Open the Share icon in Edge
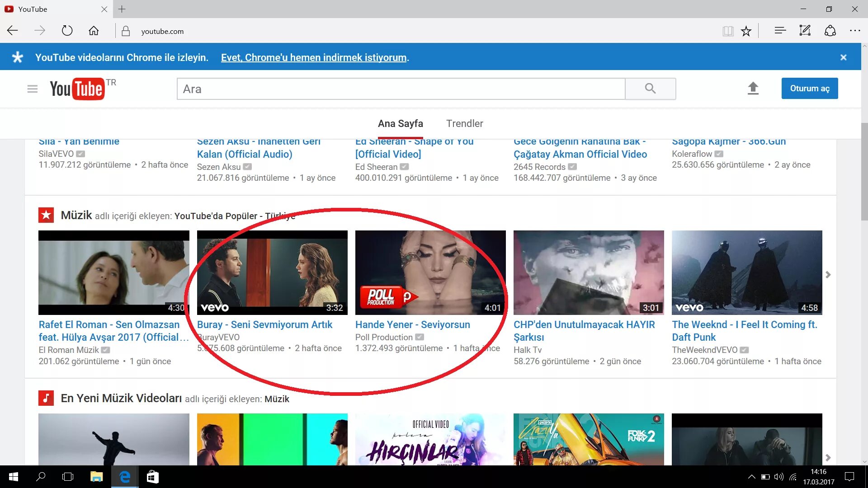 [830, 31]
